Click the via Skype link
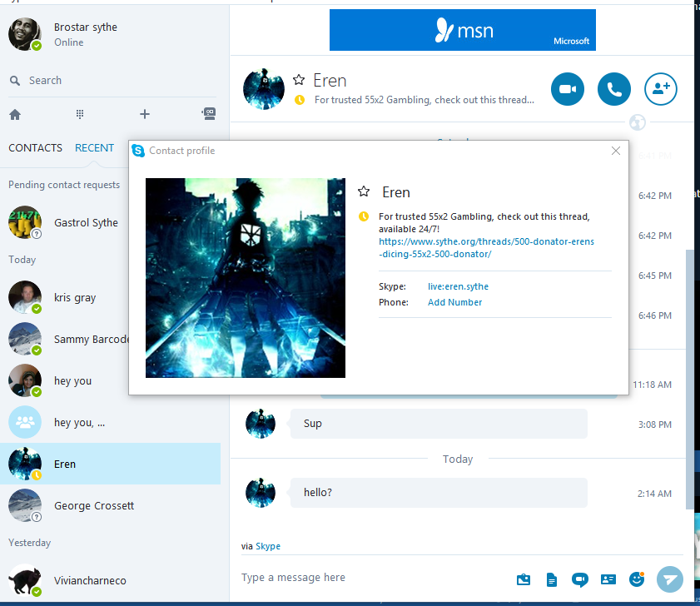 (x=268, y=546)
